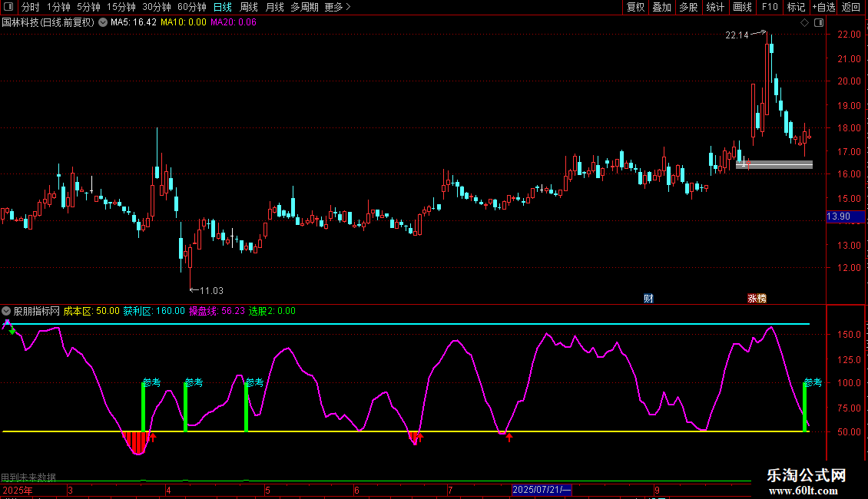Viewport: 868px width, 499px height.
Task: Expand the 更多 periods menu
Action: coord(337,8)
